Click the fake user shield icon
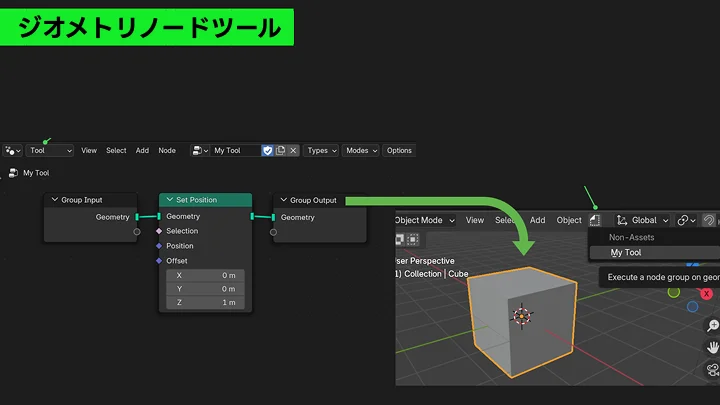Image resolution: width=720 pixels, height=405 pixels. 268,151
